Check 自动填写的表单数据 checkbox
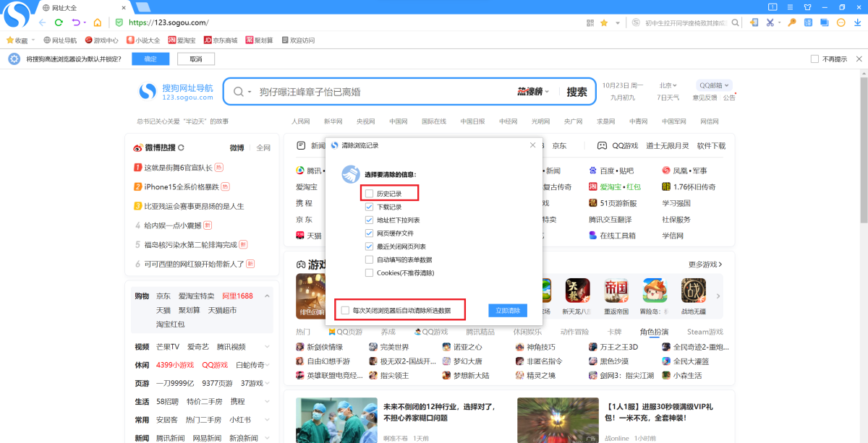The height and width of the screenshot is (443, 868). (369, 259)
